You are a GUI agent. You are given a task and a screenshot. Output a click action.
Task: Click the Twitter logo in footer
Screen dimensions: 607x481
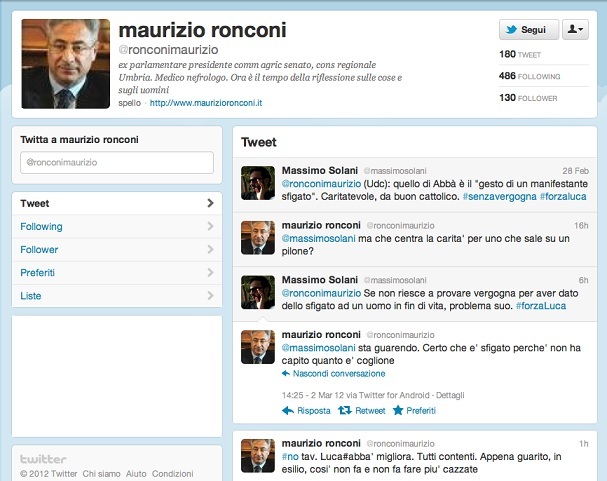click(x=43, y=459)
